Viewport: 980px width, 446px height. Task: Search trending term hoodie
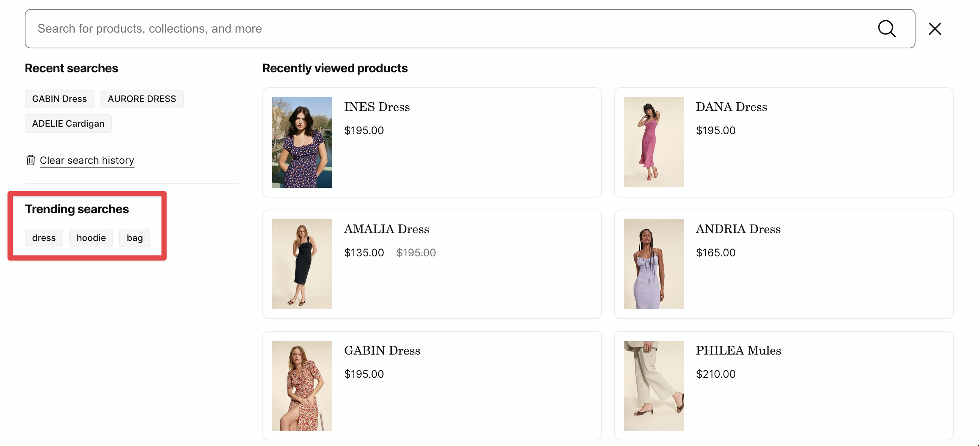(x=91, y=238)
